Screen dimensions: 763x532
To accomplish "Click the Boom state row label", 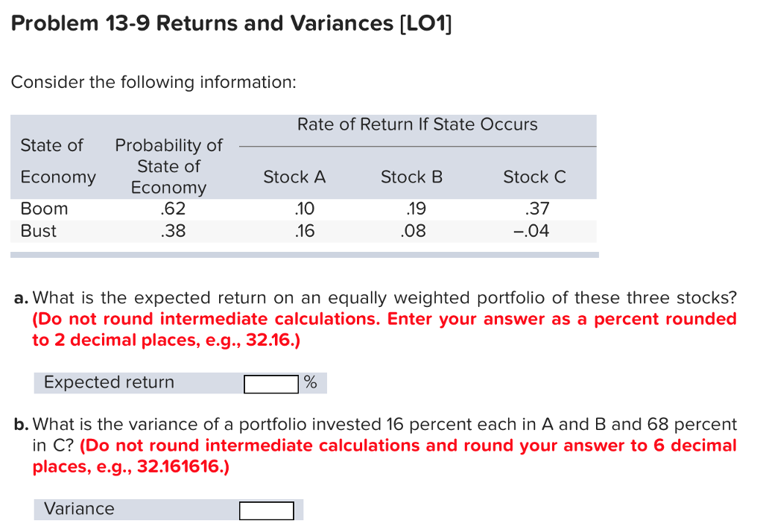I will 45,209.
